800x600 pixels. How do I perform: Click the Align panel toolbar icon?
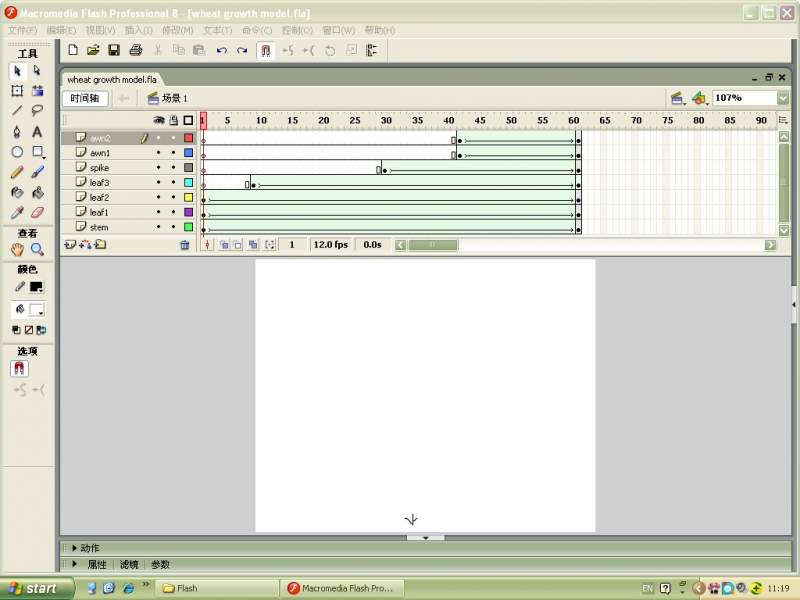(x=372, y=51)
